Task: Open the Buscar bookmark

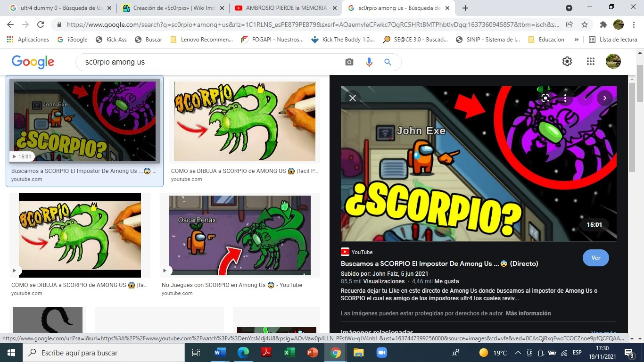Action: (x=149, y=40)
